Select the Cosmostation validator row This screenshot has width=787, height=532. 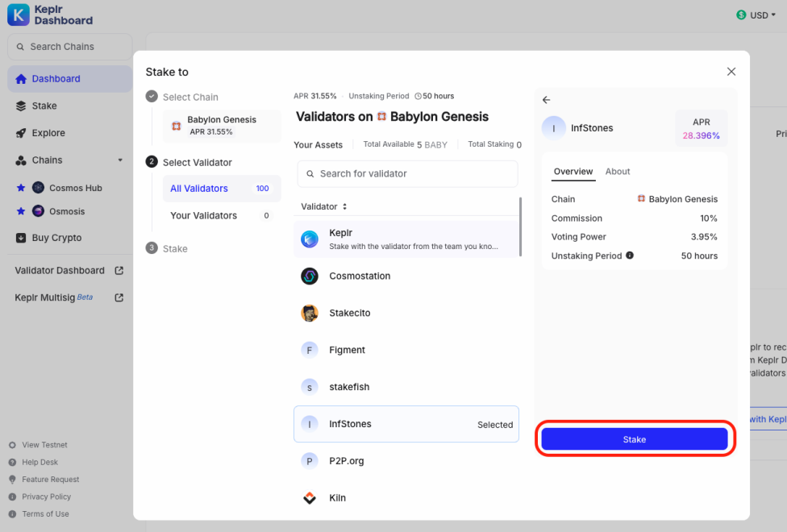pos(406,276)
